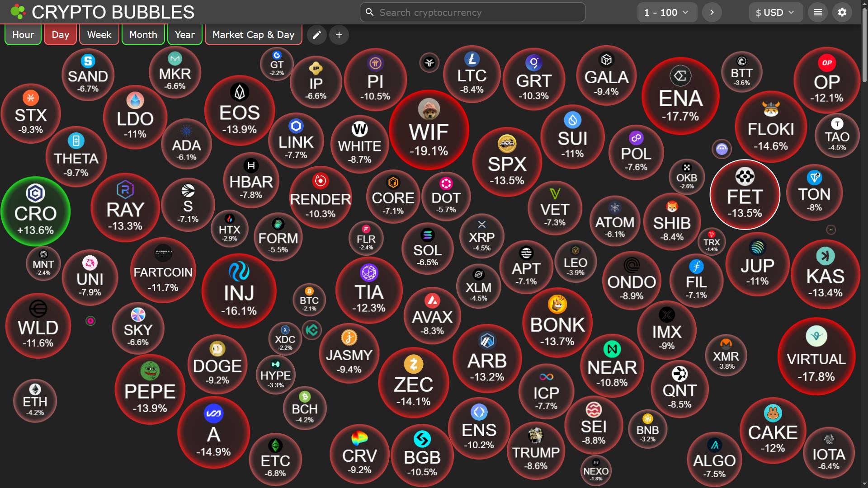This screenshot has height=488, width=868.
Task: Select the ONDO bubble
Action: pos(632,280)
